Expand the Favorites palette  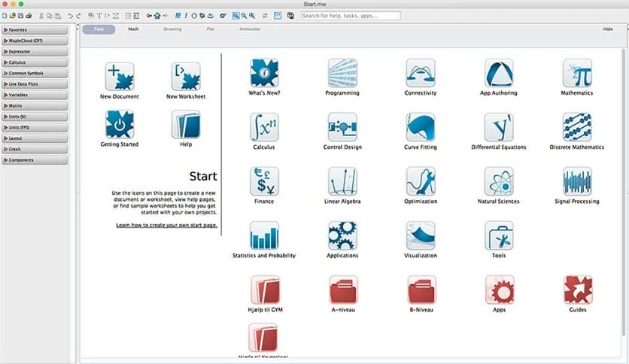pyautogui.click(x=35, y=30)
